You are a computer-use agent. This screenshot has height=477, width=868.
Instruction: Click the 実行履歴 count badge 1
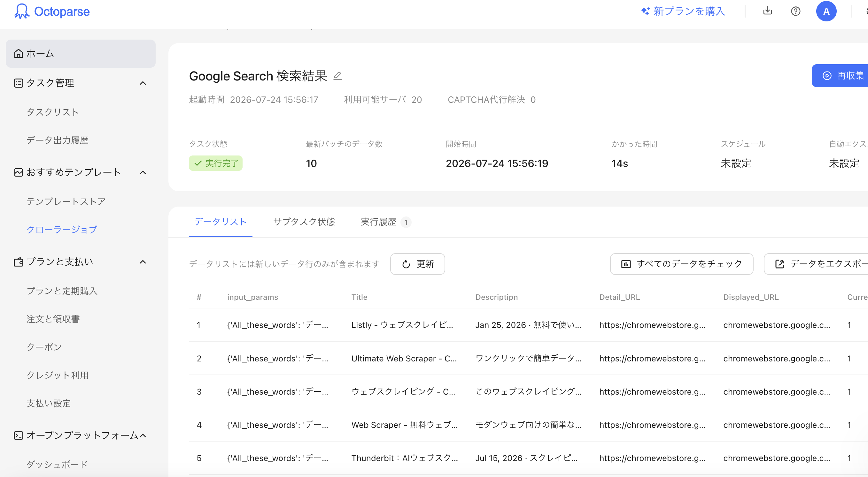tap(406, 223)
